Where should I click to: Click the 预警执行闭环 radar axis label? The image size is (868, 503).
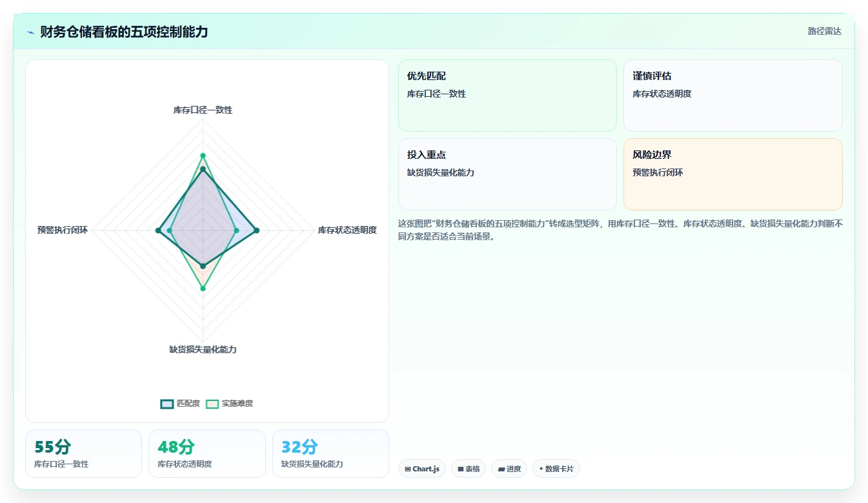63,230
